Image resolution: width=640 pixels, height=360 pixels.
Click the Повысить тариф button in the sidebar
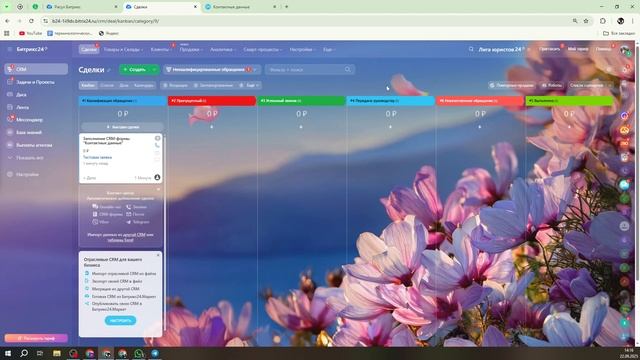tap(36, 338)
